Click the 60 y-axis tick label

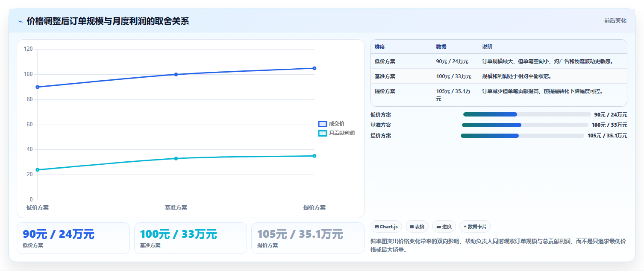(29, 125)
